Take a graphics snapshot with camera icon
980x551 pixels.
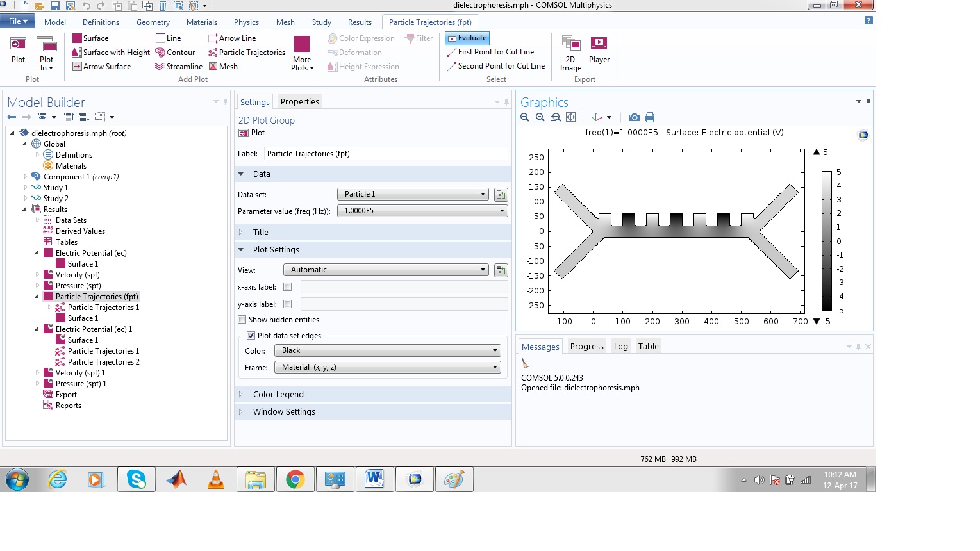(x=634, y=117)
